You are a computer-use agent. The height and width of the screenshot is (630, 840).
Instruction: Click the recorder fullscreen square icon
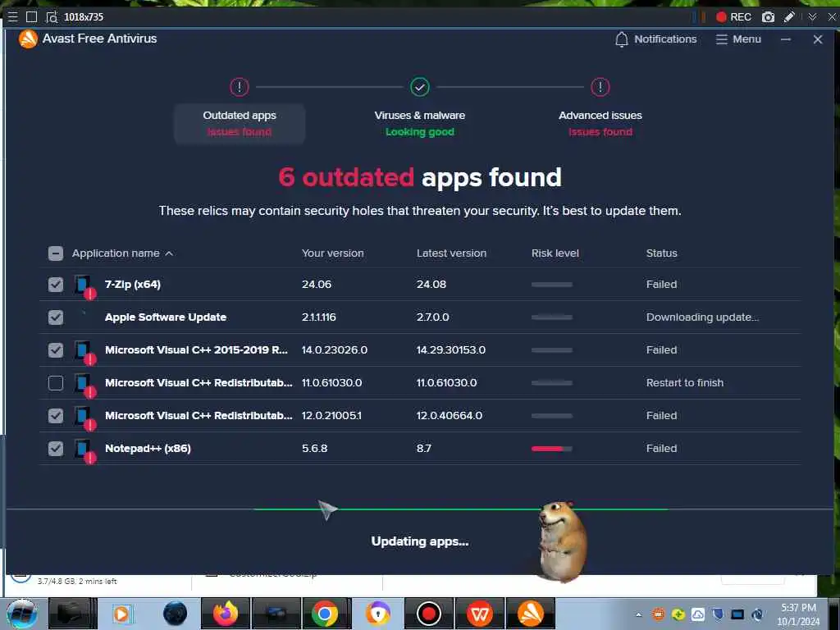coord(32,16)
